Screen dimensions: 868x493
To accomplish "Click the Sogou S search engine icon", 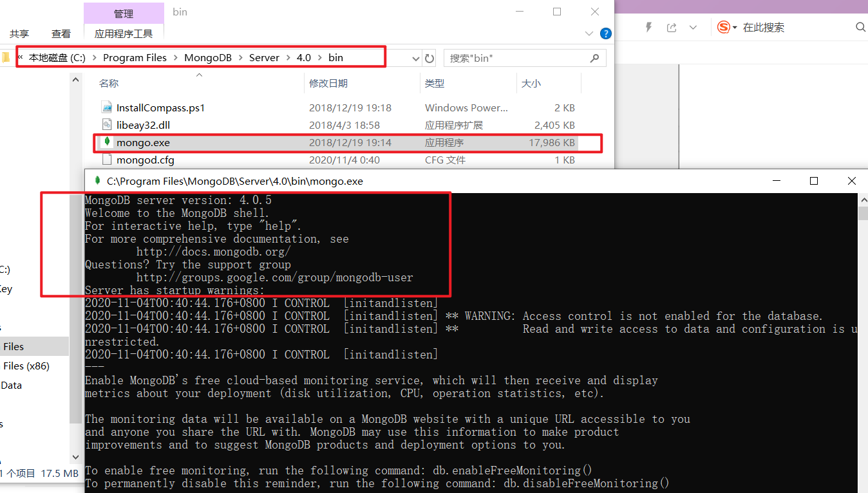I will (x=724, y=27).
